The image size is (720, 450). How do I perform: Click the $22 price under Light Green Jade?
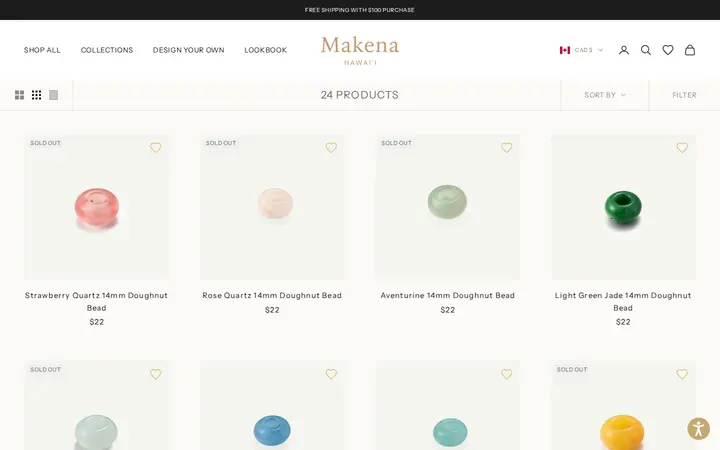tap(623, 322)
